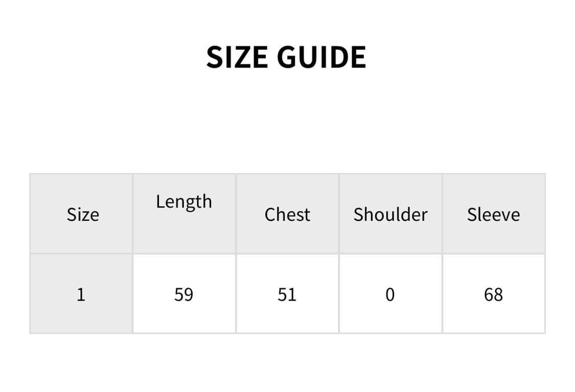Click the Chest value 51
575x392 pixels.
tap(287, 294)
